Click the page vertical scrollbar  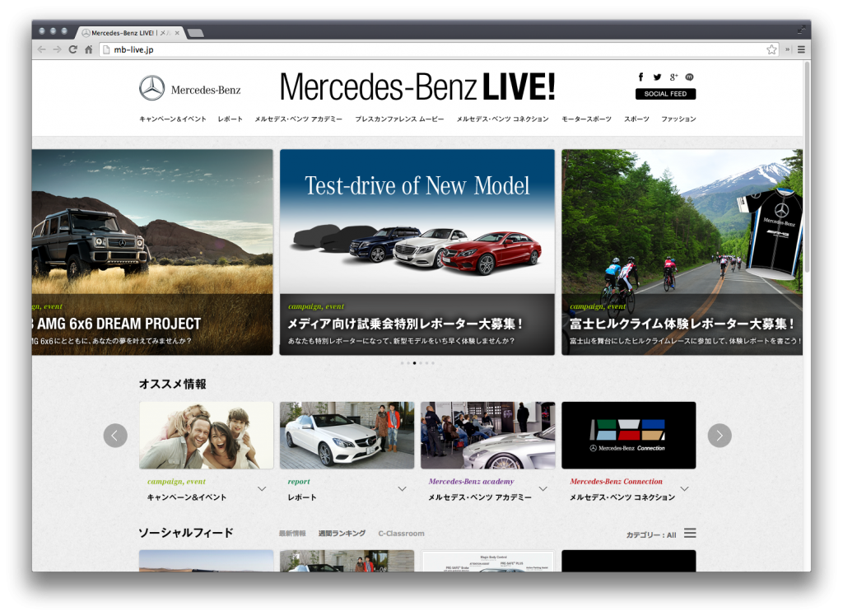pyautogui.click(x=807, y=167)
